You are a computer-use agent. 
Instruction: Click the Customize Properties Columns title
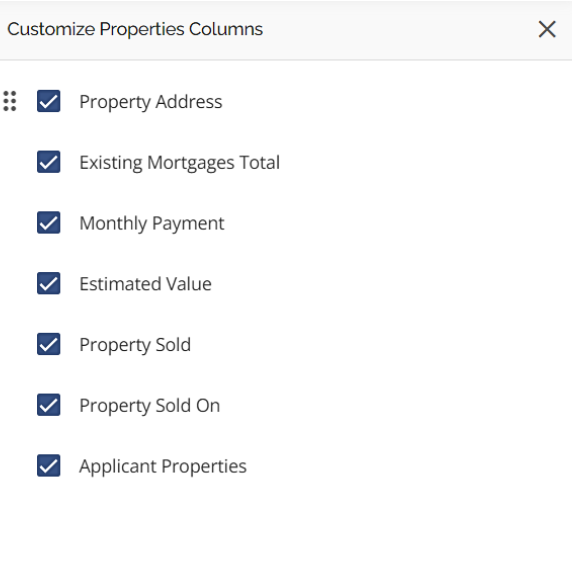(x=135, y=29)
